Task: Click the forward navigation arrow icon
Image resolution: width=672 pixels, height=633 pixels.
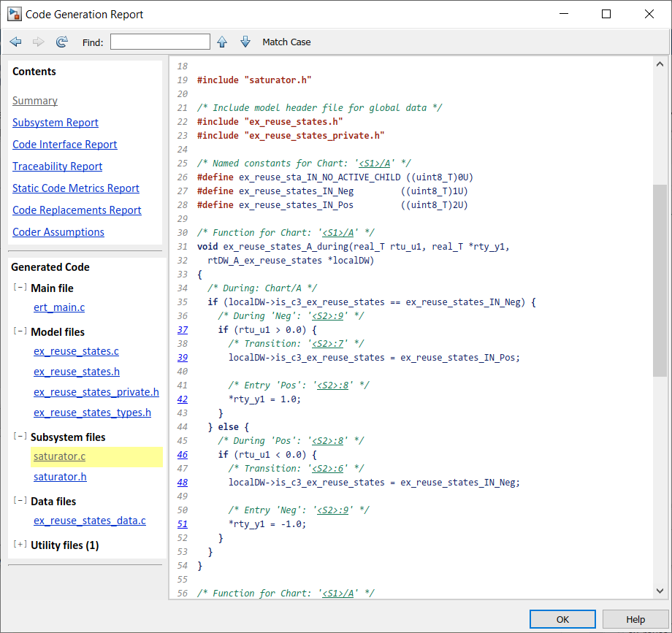Action: [x=39, y=42]
